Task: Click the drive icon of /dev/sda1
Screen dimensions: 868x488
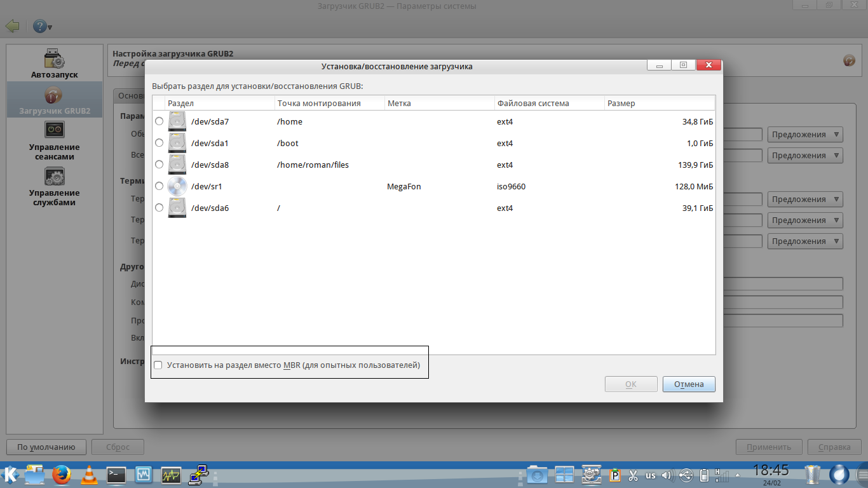Action: point(177,143)
